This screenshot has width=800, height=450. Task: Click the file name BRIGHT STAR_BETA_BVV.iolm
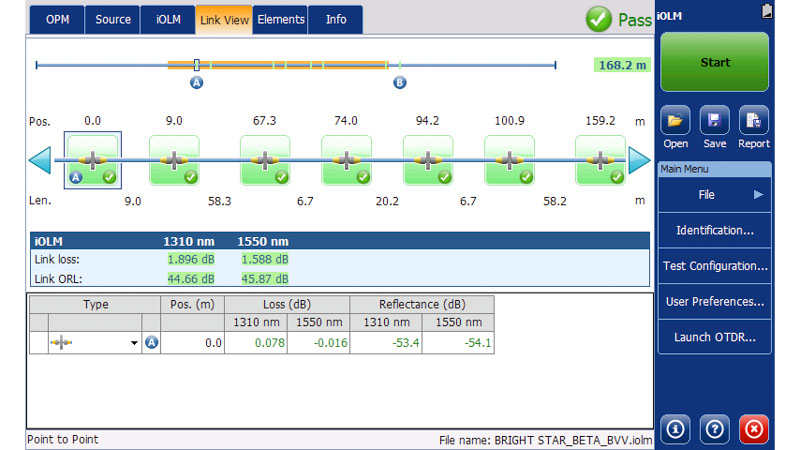click(573, 440)
